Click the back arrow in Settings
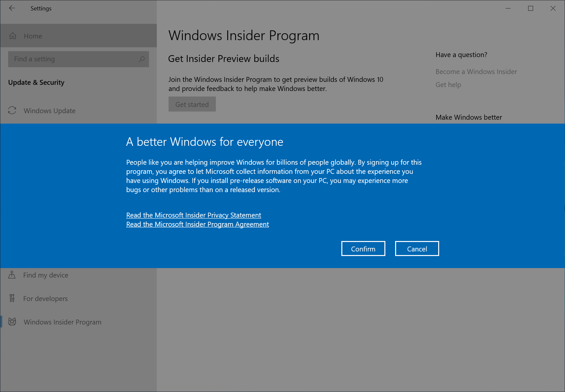Screen dimensions: 565x392 click(12, 8)
